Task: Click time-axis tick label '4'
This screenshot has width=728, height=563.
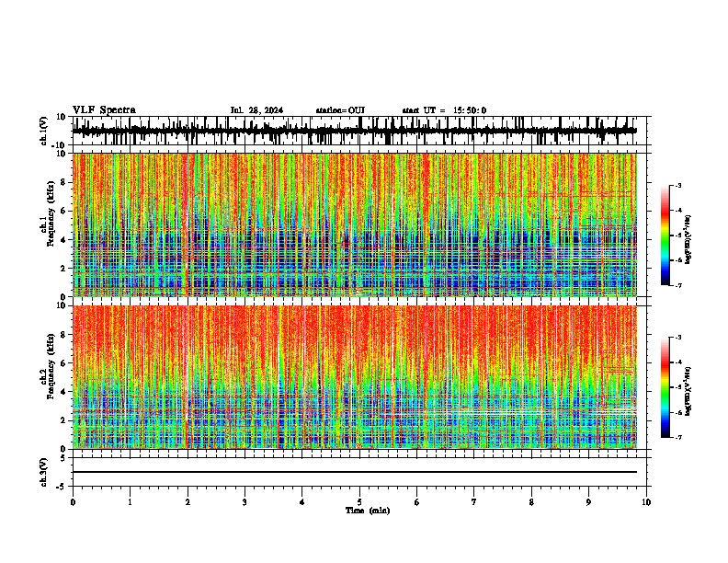Action: tap(302, 502)
